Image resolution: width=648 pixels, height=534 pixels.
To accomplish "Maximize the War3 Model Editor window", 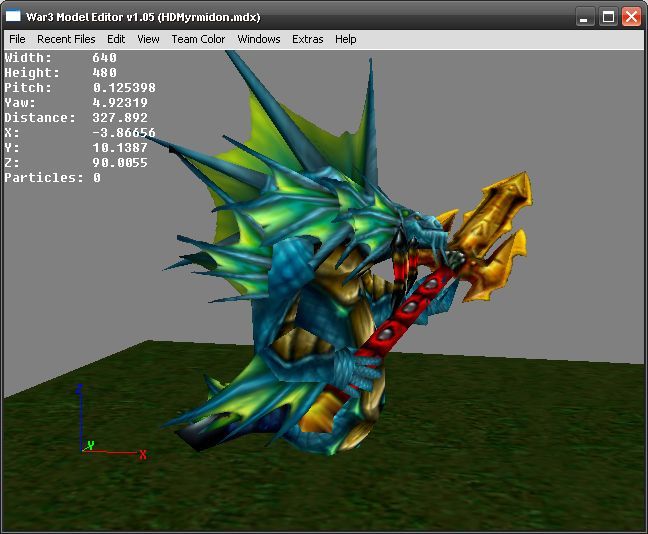I will point(608,17).
